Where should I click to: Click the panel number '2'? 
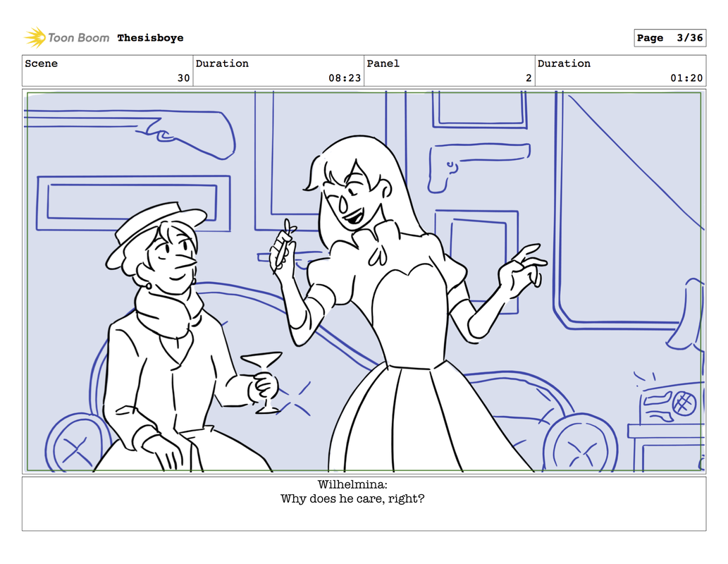[x=529, y=78]
